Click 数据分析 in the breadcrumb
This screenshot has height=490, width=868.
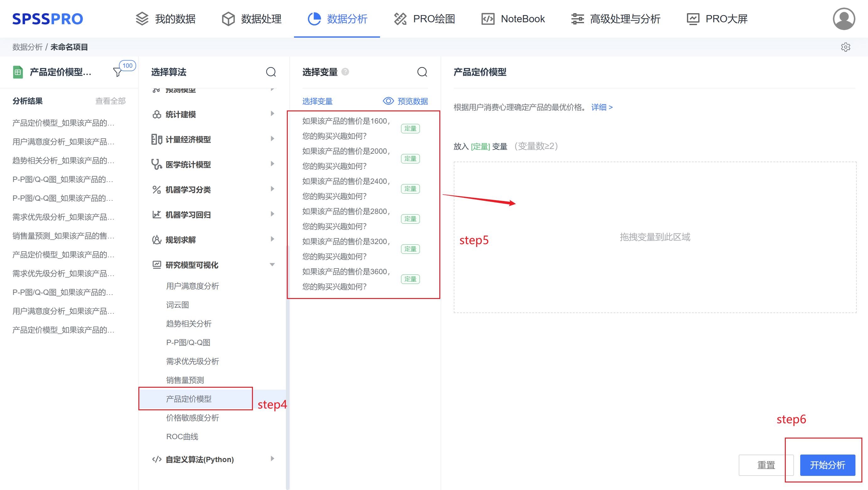(27, 47)
